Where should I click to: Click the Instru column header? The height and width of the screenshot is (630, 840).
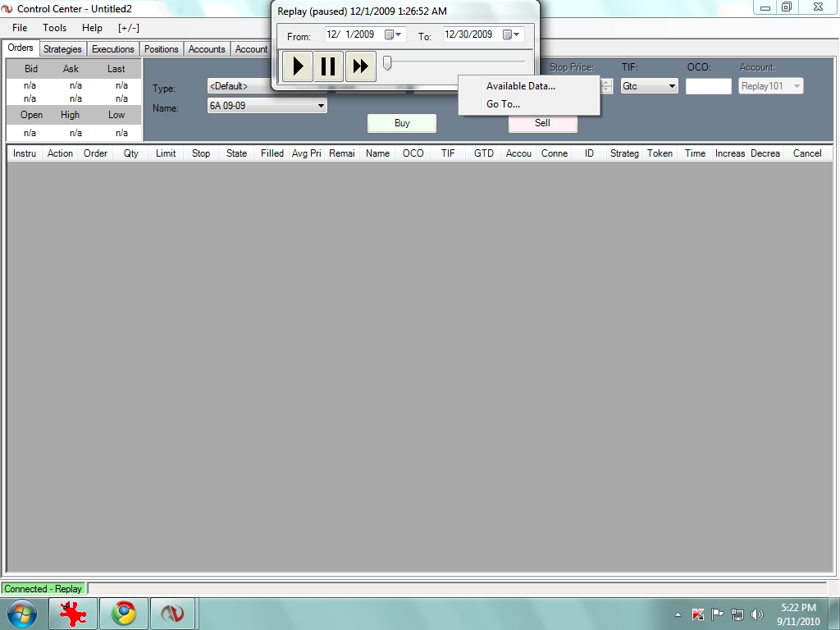[x=25, y=153]
